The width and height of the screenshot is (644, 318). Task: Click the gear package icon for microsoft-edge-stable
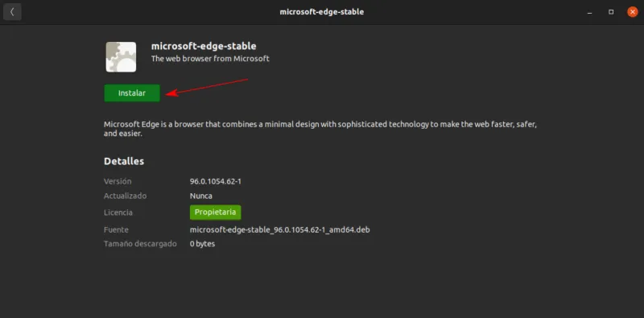[122, 57]
